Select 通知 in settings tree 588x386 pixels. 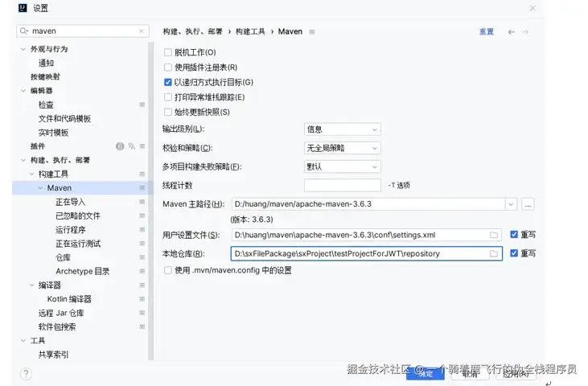tap(46, 63)
